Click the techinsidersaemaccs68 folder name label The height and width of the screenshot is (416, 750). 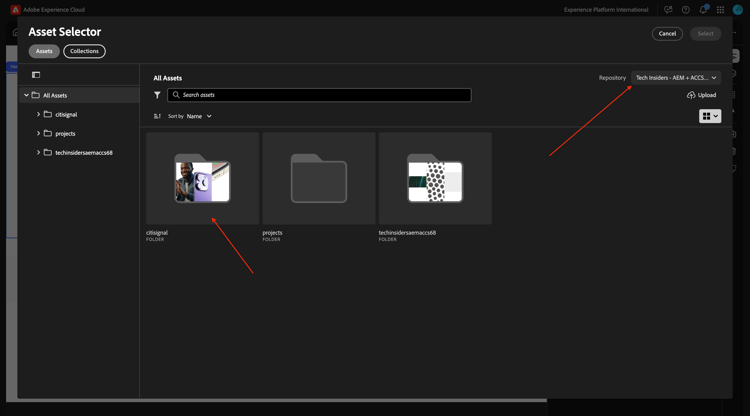[407, 233]
